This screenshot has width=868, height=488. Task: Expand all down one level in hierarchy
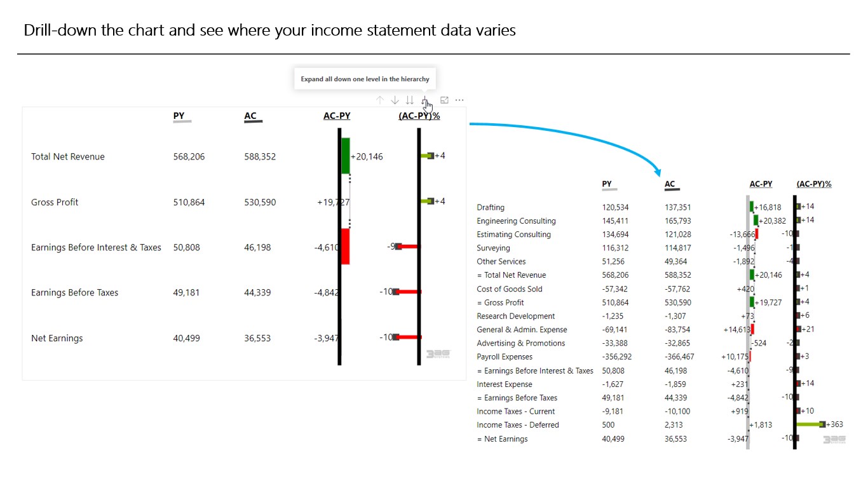point(426,100)
